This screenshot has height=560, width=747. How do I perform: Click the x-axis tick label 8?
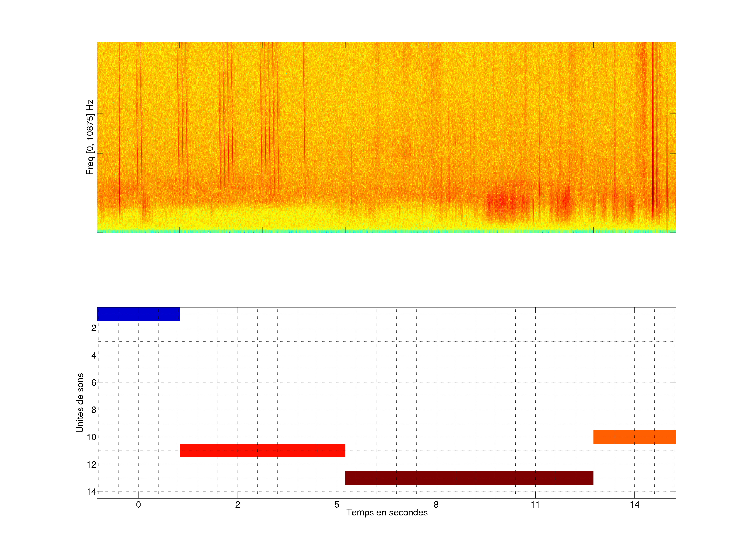pos(436,505)
